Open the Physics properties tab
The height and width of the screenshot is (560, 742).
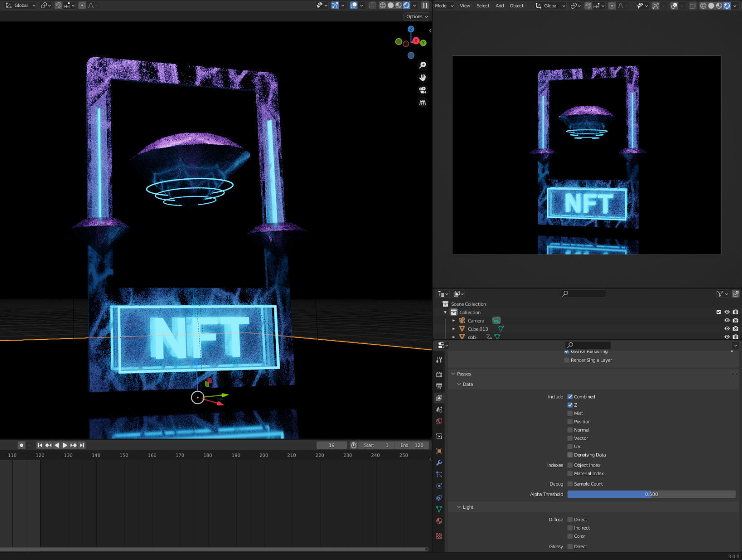click(439, 486)
